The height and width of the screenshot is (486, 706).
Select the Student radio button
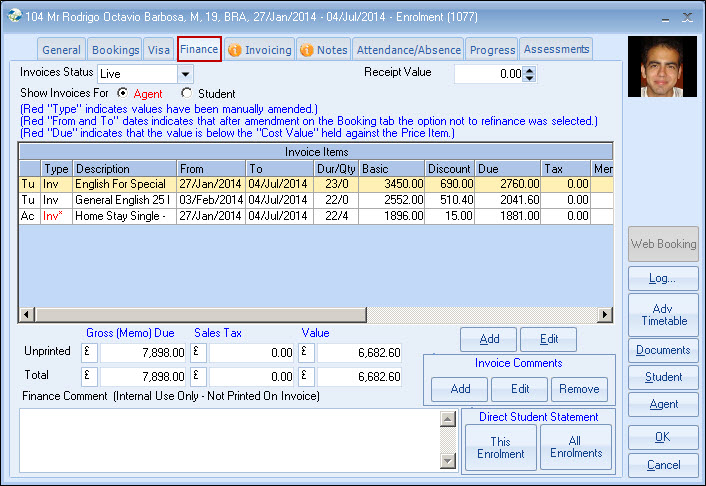pyautogui.click(x=186, y=94)
